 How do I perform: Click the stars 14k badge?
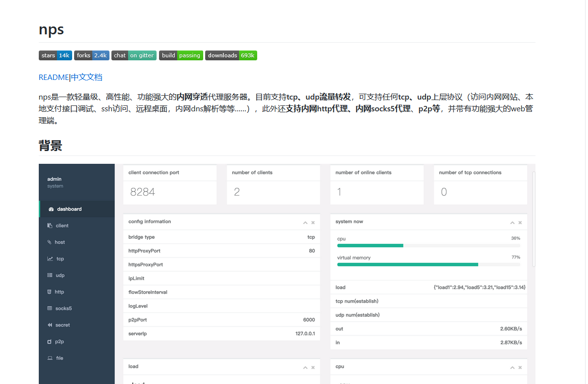[55, 55]
